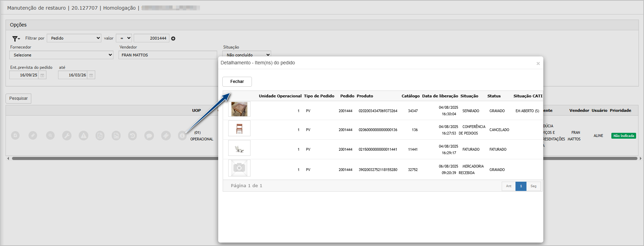Click the Vendedor field showing FRAN MATTOS
Image resolution: width=644 pixels, height=246 pixels.
[x=167, y=55]
